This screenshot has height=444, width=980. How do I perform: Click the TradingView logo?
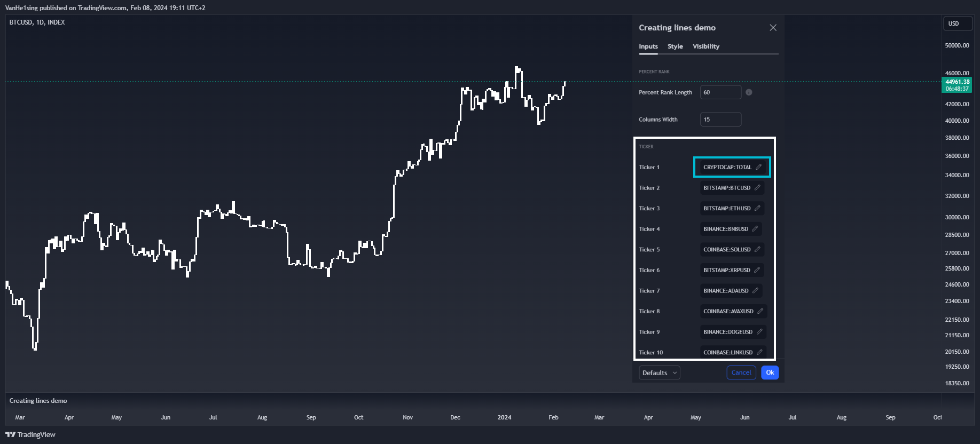click(x=30, y=434)
